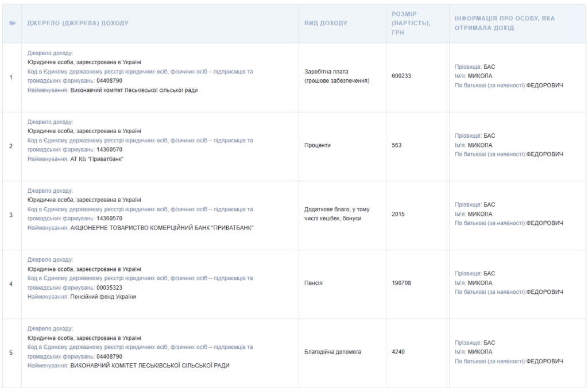This screenshot has width=588, height=388.
Task: Click the РОЗМІР (ВАРТІСТЬ), ГРН column header
Action: 411,23
